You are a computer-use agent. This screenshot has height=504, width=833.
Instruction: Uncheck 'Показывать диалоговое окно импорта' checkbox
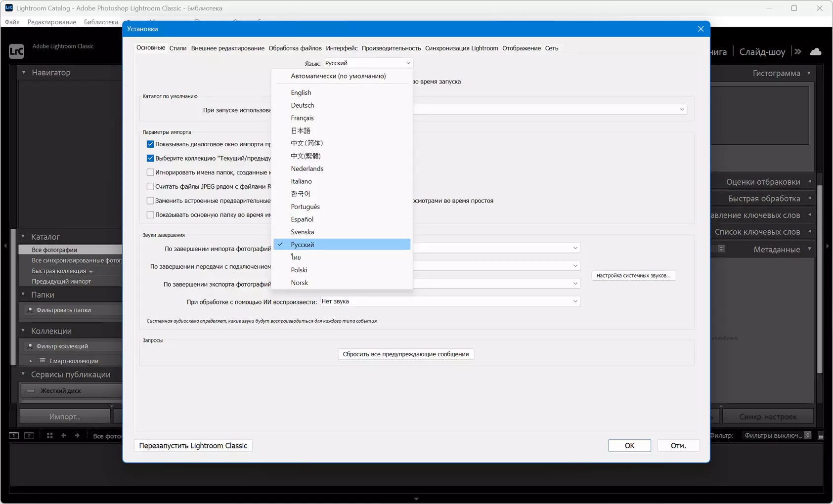pyautogui.click(x=150, y=144)
